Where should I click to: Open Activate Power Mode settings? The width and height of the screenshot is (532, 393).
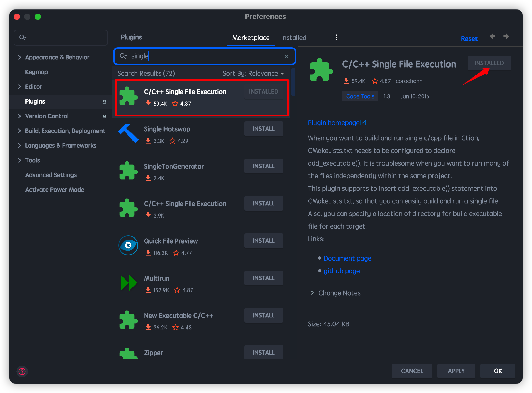55,190
